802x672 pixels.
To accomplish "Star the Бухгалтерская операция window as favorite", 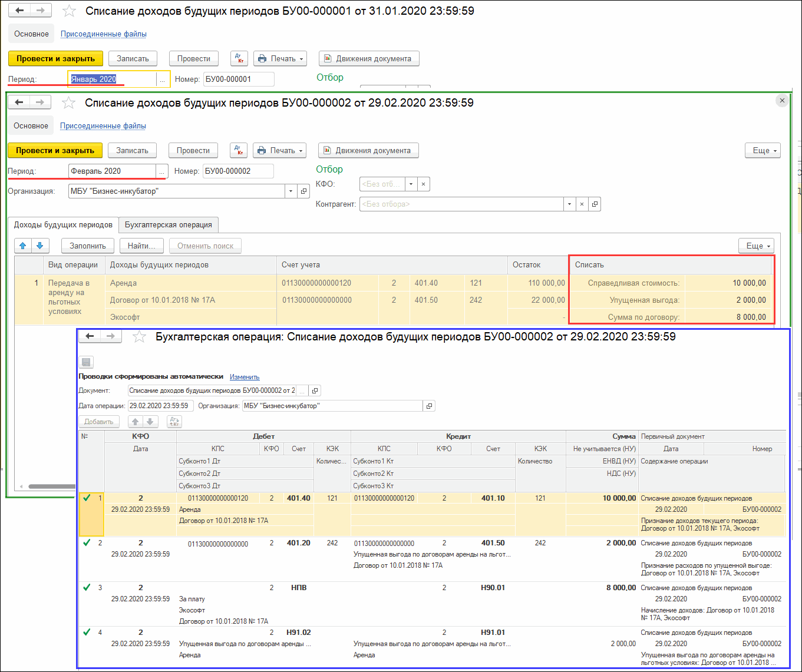I will point(139,336).
